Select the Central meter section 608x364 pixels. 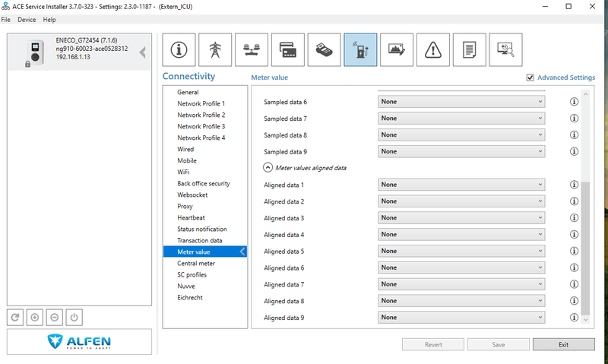[196, 263]
